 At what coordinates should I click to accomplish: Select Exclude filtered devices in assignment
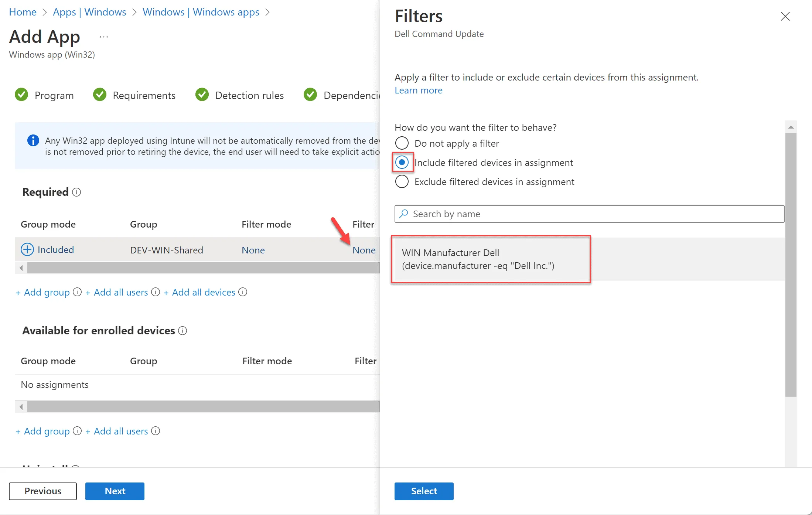(402, 181)
